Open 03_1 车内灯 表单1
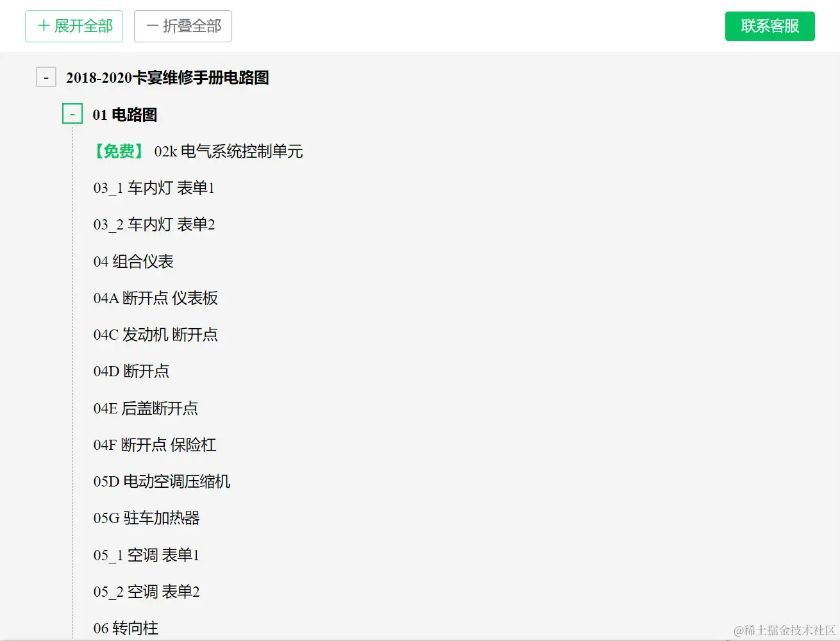This screenshot has height=641, width=840. [154, 188]
